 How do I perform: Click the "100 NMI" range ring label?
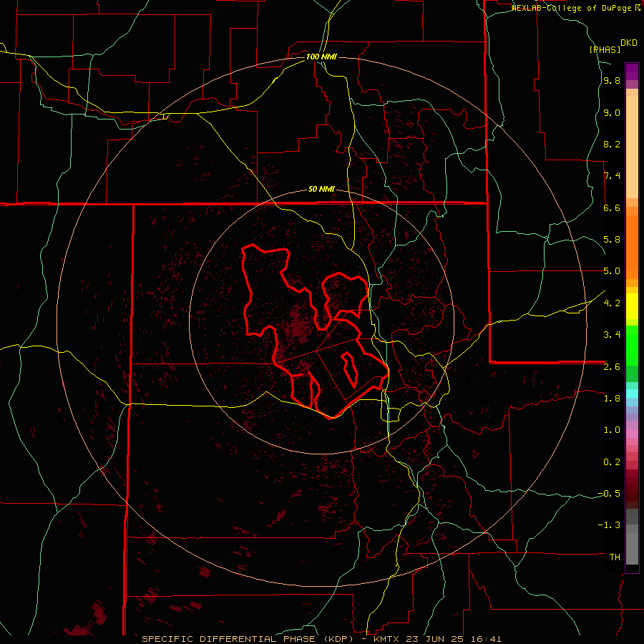point(321,57)
